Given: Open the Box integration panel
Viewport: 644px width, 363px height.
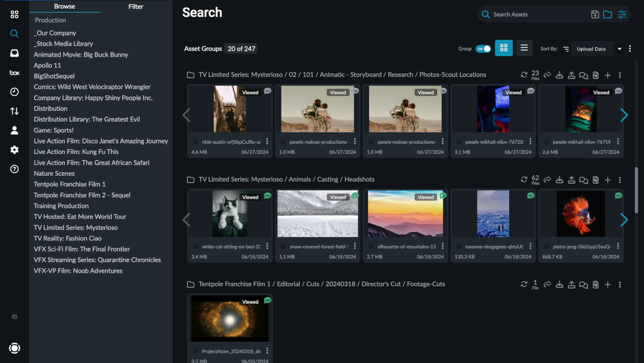Looking at the screenshot, I should click(14, 73).
